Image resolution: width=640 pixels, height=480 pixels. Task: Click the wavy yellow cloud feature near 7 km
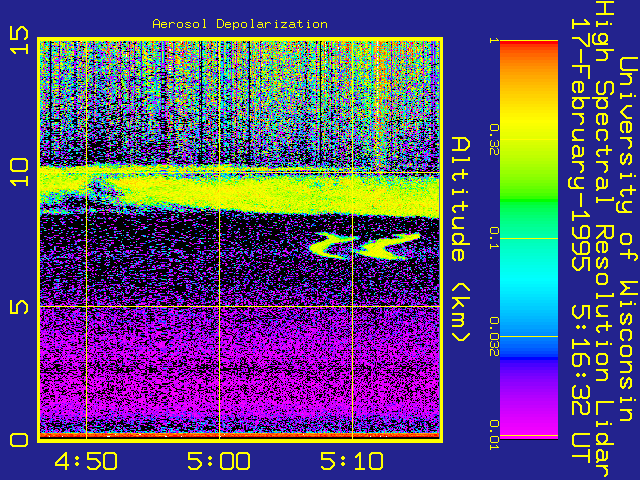click(x=364, y=247)
